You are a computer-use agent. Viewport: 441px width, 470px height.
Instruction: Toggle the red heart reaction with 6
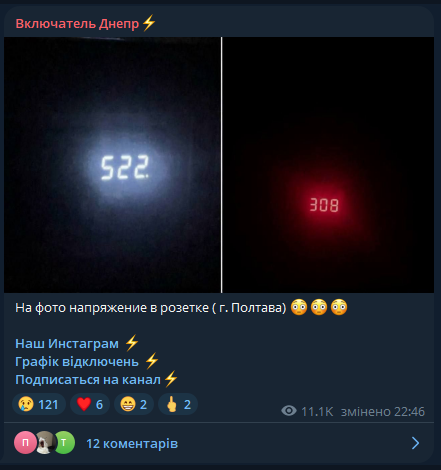point(90,404)
